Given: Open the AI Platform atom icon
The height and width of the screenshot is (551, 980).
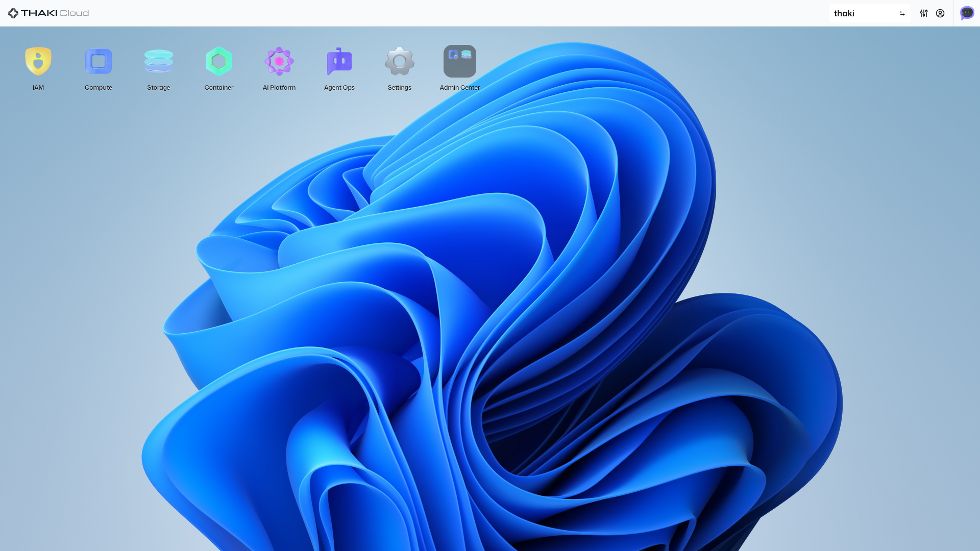Looking at the screenshot, I should 279,61.
